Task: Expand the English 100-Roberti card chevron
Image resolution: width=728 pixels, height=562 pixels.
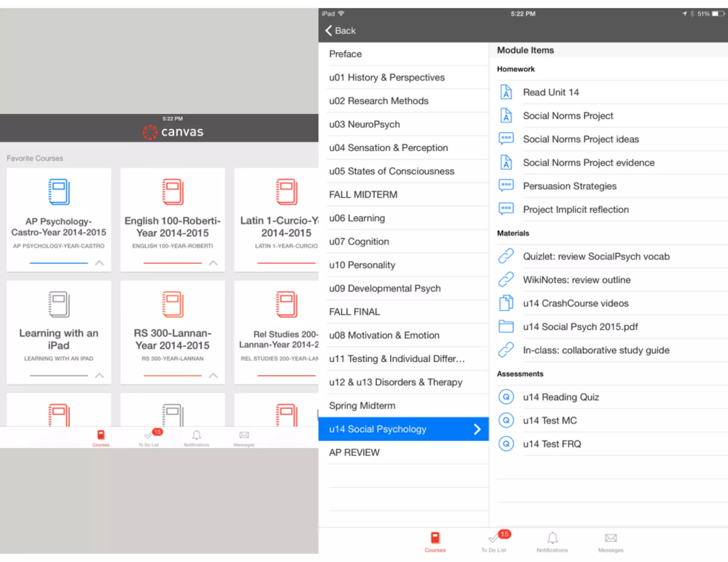Action: (213, 263)
